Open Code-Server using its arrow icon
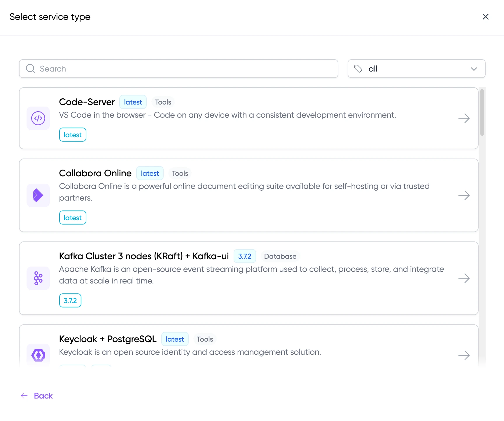Viewport: 504px width, 421px height. (464, 118)
